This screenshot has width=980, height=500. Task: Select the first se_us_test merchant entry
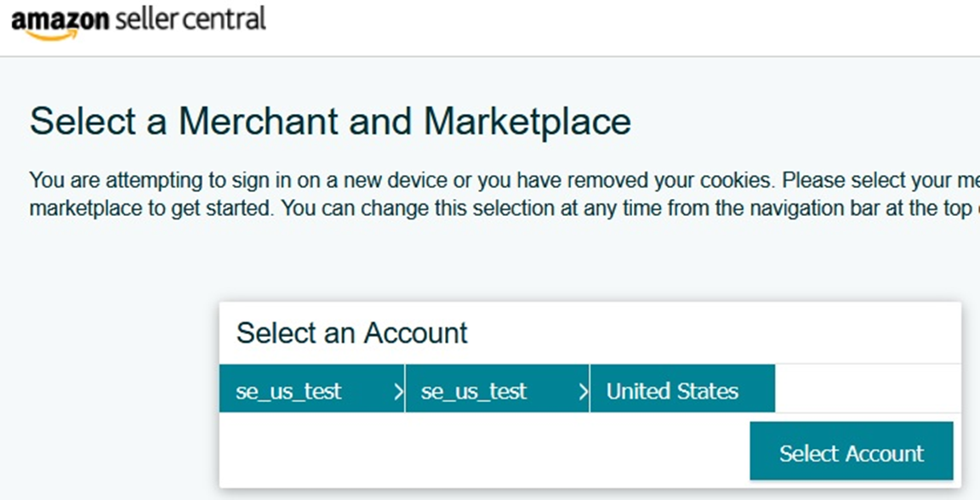[312, 389]
